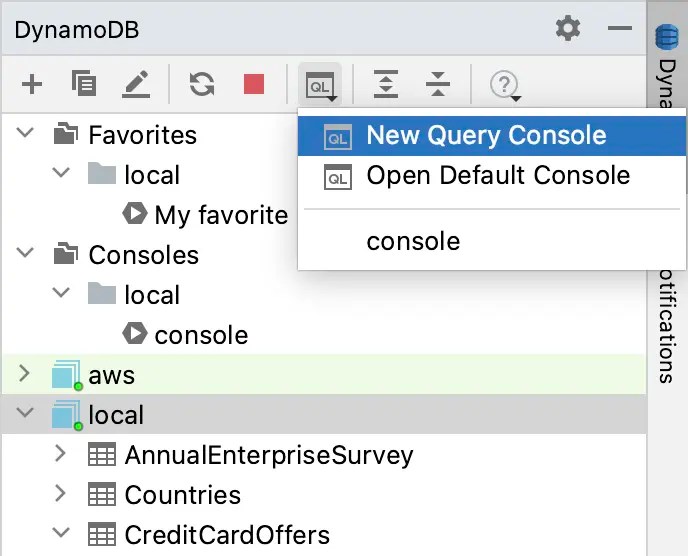Select Countries table
Screen dimensions: 688x556
click(x=183, y=495)
